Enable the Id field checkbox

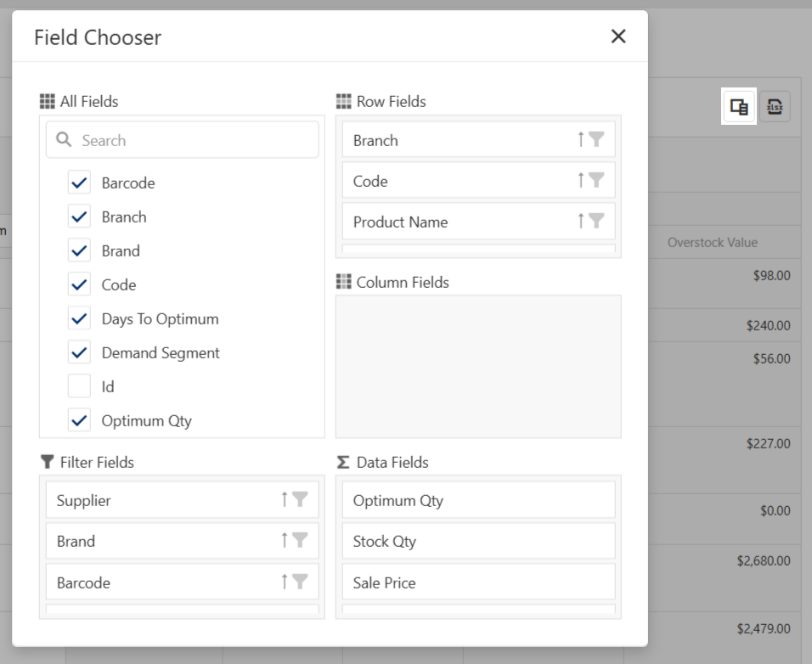coord(79,386)
